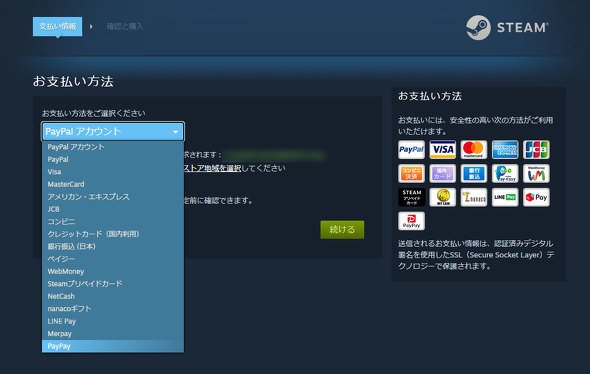
Task: Click the Steam logo in header
Action: [507, 27]
